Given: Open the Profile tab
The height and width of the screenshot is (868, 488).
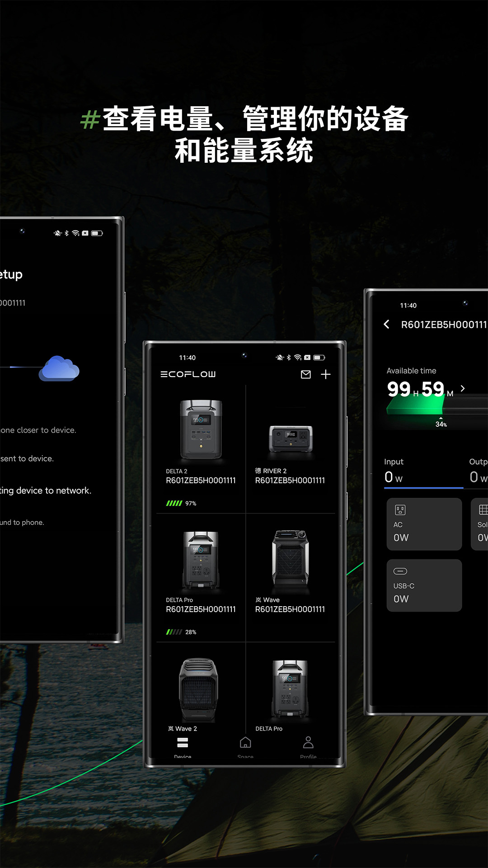Looking at the screenshot, I should (x=308, y=746).
